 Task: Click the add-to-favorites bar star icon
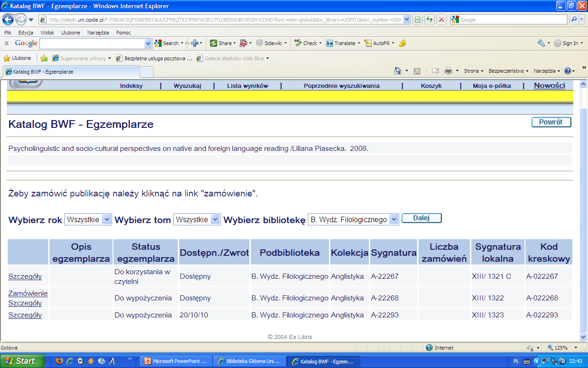click(x=44, y=58)
